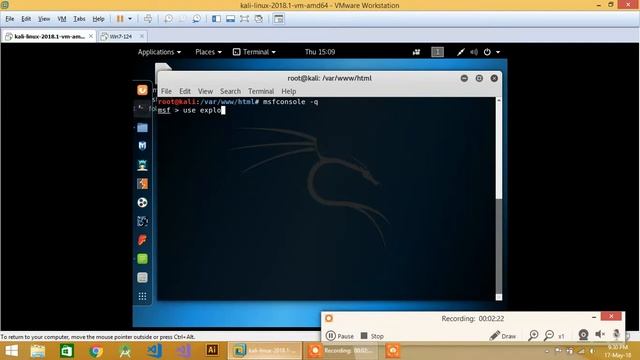
Task: Click the terminal vertical scrollbar
Action: (x=499, y=199)
